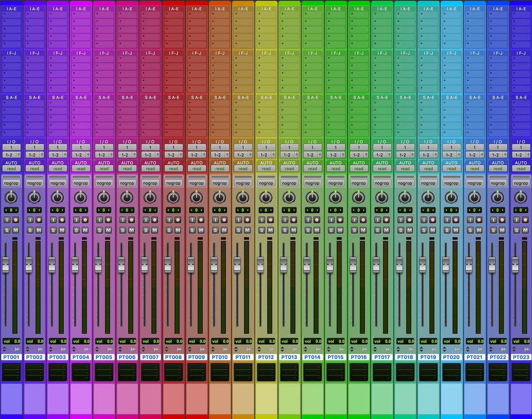Viewport: 532px width, 419px height.
Task: Click the level meter on track PT006
Action: (131, 287)
